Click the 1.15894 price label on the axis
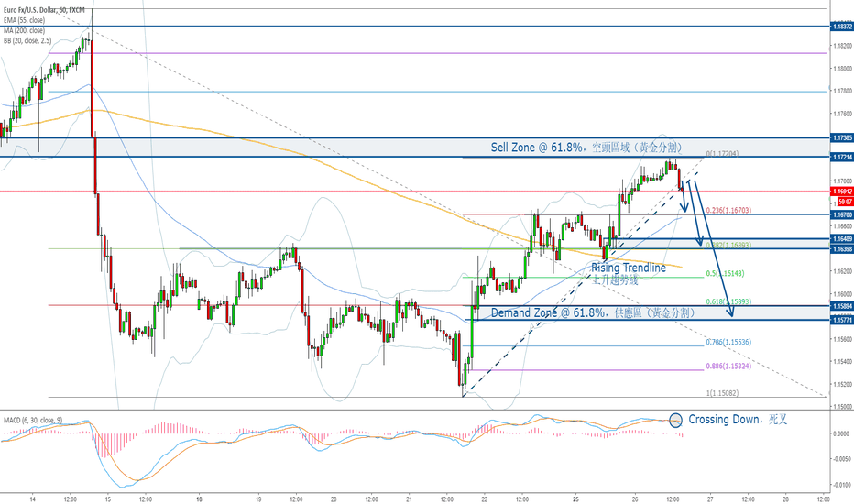 pyautogui.click(x=841, y=306)
